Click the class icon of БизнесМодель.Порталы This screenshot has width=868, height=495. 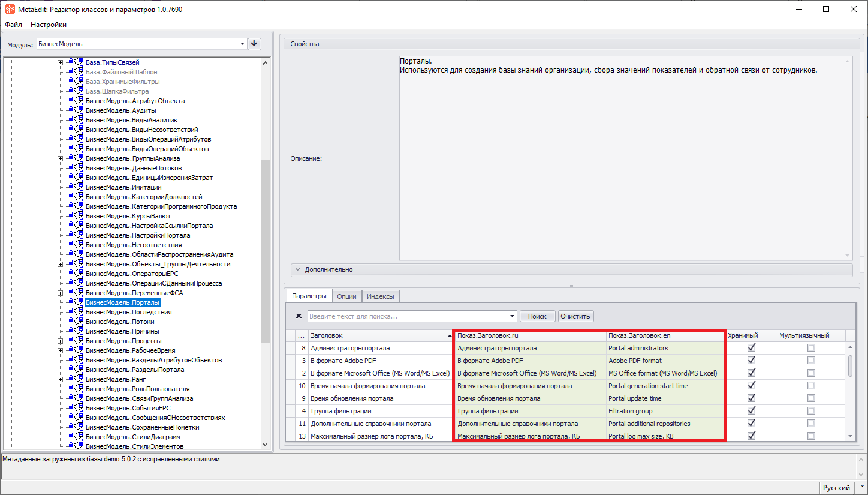tap(79, 302)
